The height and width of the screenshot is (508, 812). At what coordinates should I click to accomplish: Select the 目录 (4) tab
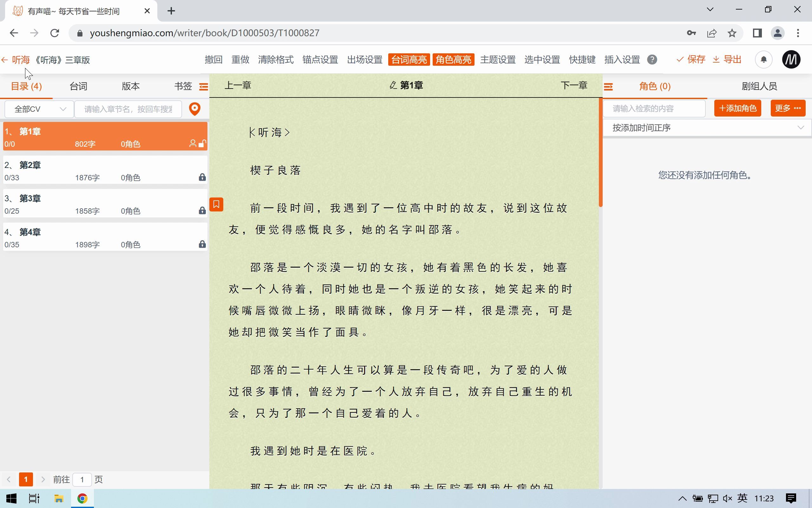26,86
